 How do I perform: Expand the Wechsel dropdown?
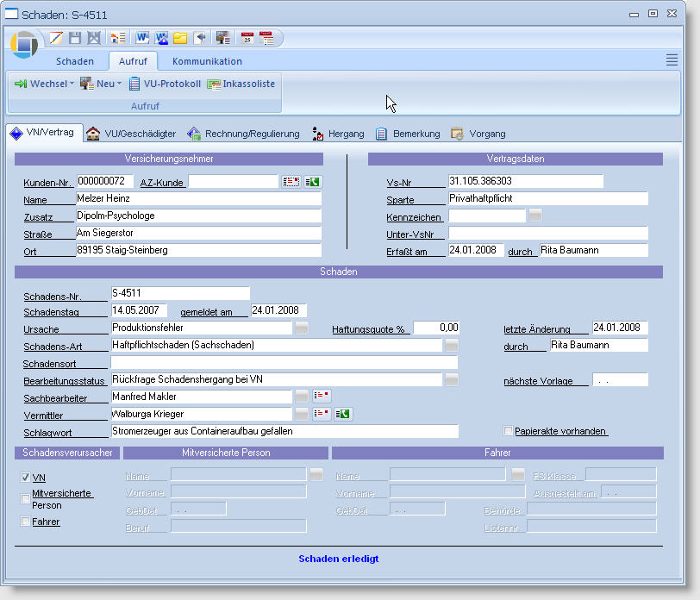point(45,84)
